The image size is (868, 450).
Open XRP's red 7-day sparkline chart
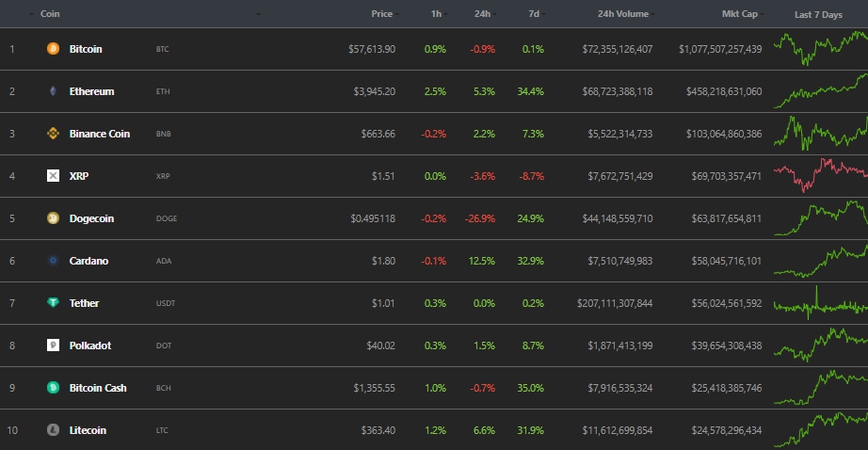pyautogui.click(x=820, y=174)
